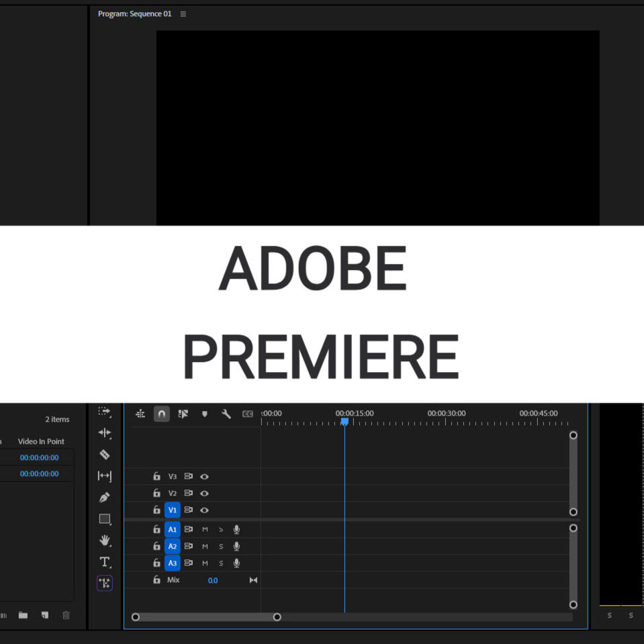The width and height of the screenshot is (644, 644).
Task: Enable voice-over record on A2
Action: pyautogui.click(x=236, y=546)
